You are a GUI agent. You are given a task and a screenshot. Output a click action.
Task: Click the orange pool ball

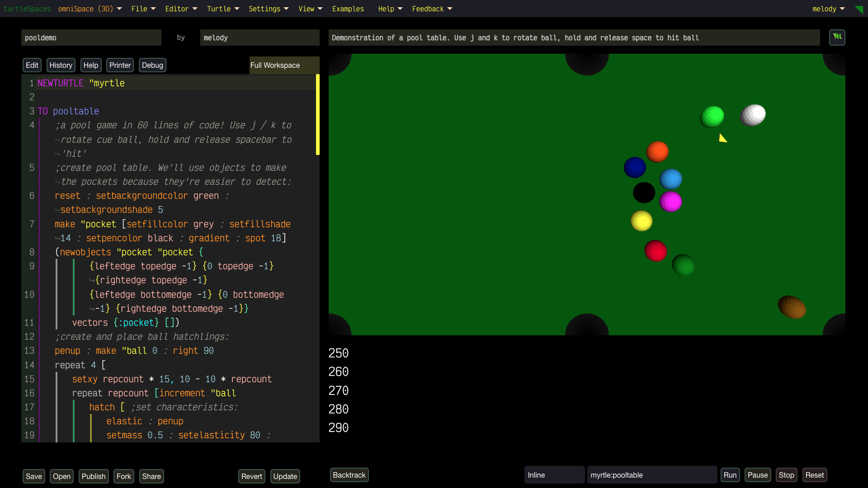657,152
